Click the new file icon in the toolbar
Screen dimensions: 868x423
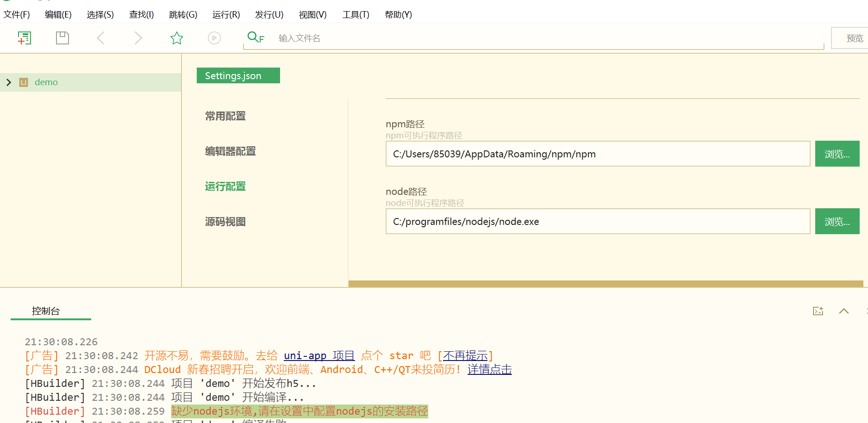[x=25, y=38]
